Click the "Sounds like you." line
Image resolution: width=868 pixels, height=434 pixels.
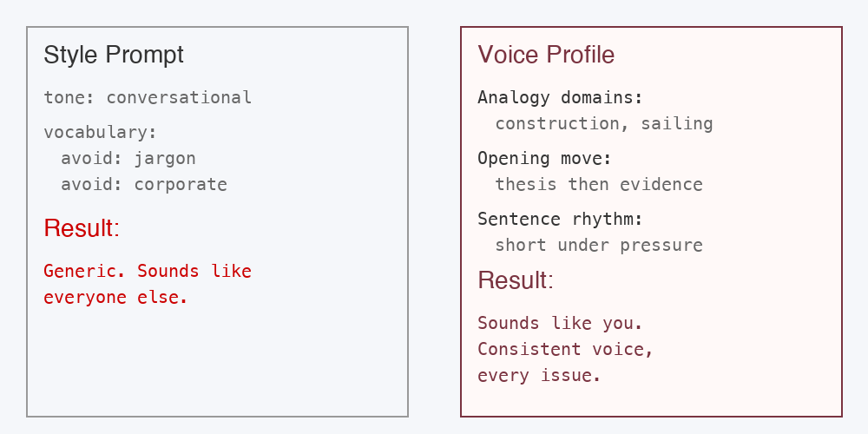(x=560, y=323)
